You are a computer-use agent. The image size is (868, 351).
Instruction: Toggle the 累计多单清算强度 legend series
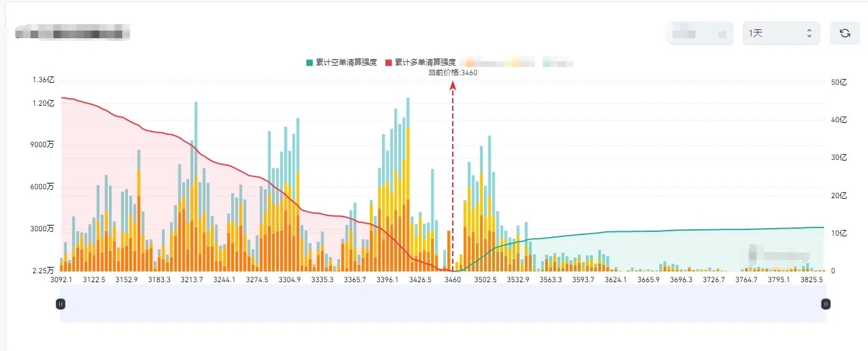(420, 62)
